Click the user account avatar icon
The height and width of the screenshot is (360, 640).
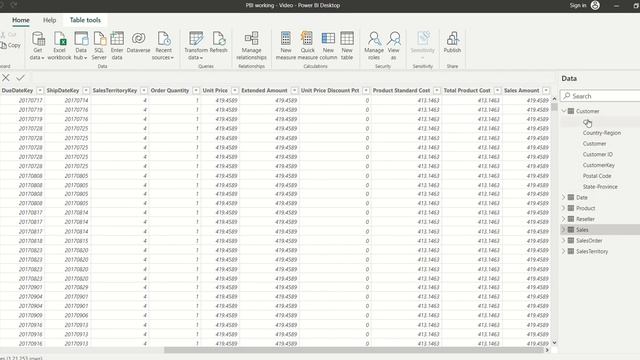595,5
